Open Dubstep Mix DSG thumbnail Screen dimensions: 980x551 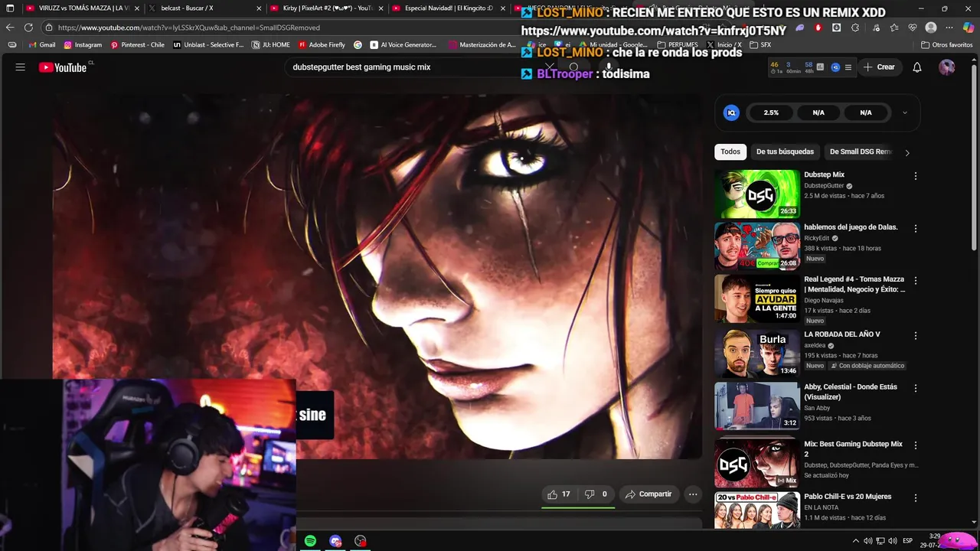pos(757,194)
